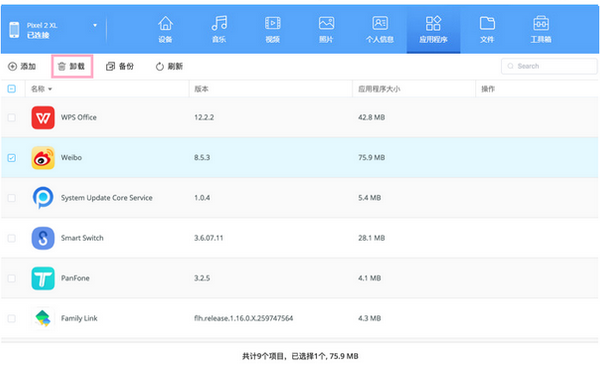Click the System Update Core Service icon
Viewport: 600px width, 369px height.
43,198
